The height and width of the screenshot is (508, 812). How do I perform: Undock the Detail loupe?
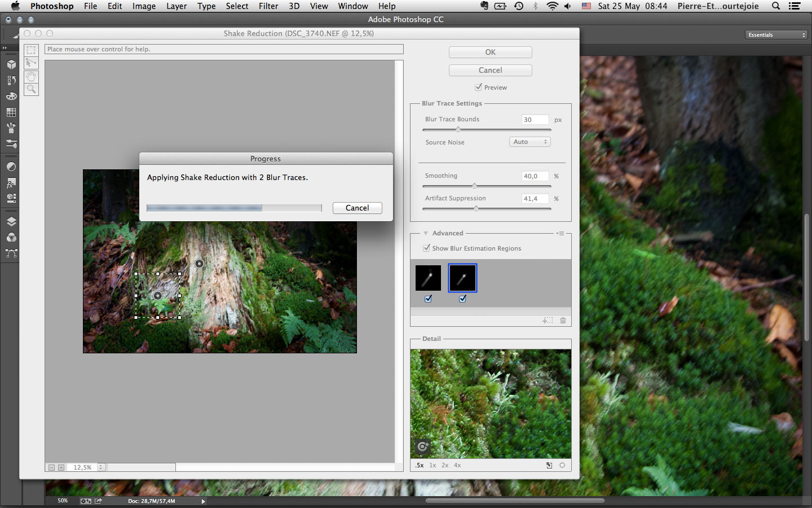[x=549, y=465]
